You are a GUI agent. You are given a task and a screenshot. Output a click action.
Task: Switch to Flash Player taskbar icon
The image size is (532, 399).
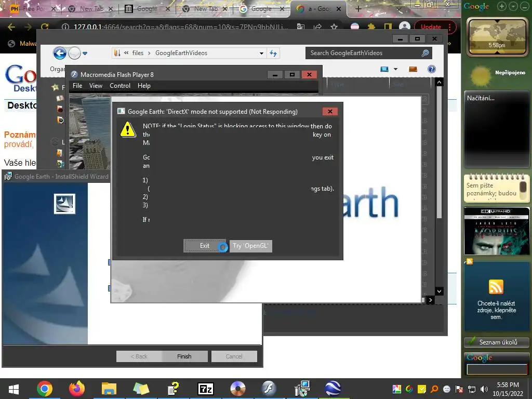pyautogui.click(x=270, y=389)
